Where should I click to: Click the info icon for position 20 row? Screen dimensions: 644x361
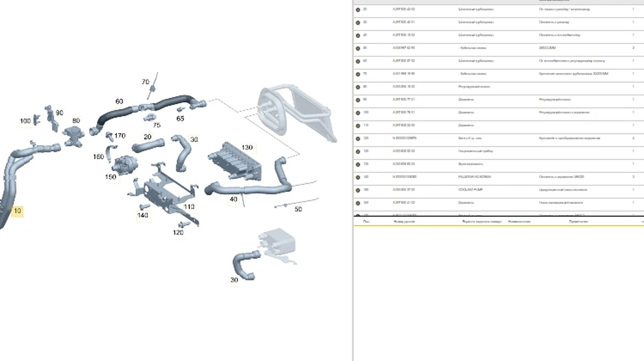tap(358, 10)
